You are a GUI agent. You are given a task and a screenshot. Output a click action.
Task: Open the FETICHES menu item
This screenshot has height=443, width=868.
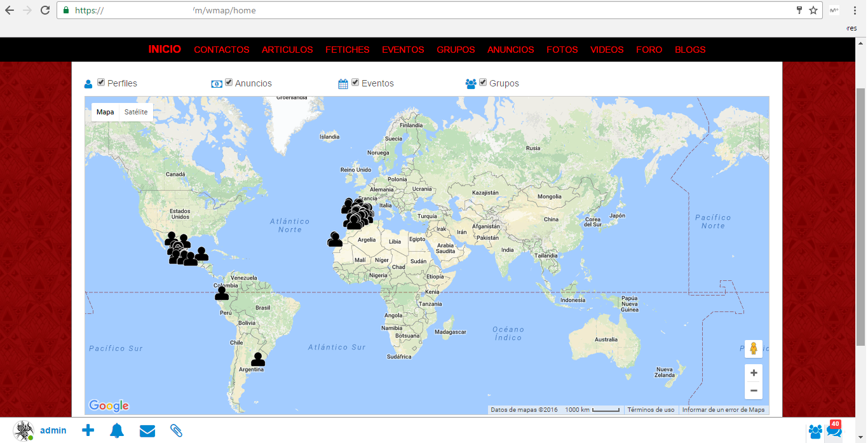pos(348,50)
